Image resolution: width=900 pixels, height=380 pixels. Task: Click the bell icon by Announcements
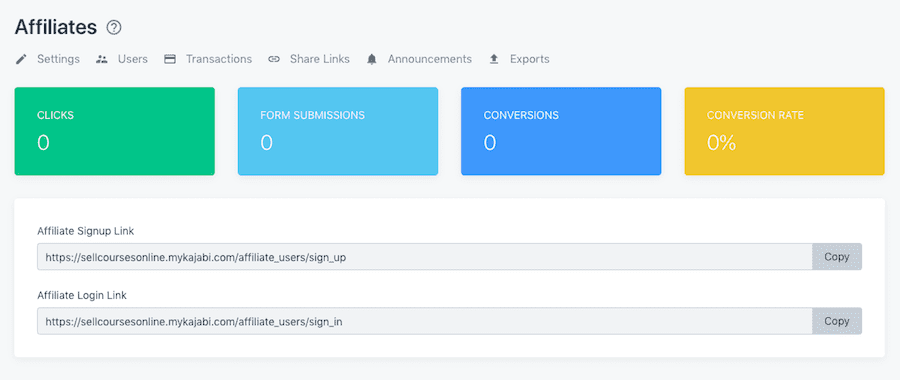372,59
